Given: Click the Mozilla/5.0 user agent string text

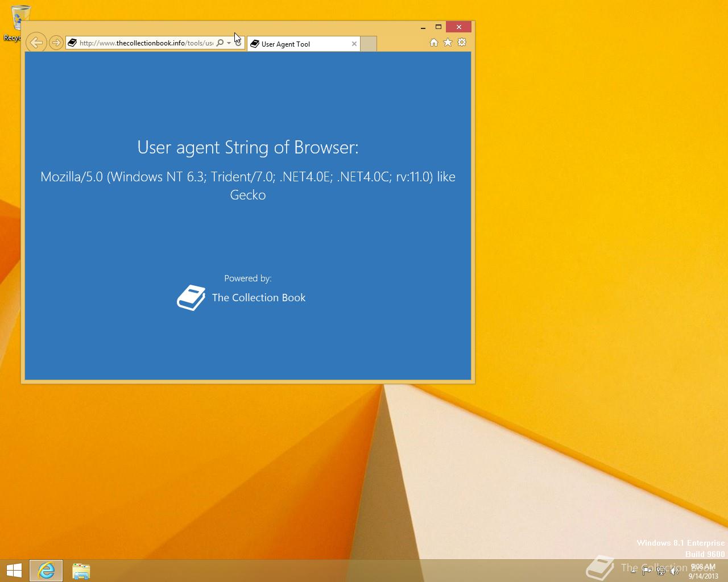Looking at the screenshot, I should pos(248,186).
